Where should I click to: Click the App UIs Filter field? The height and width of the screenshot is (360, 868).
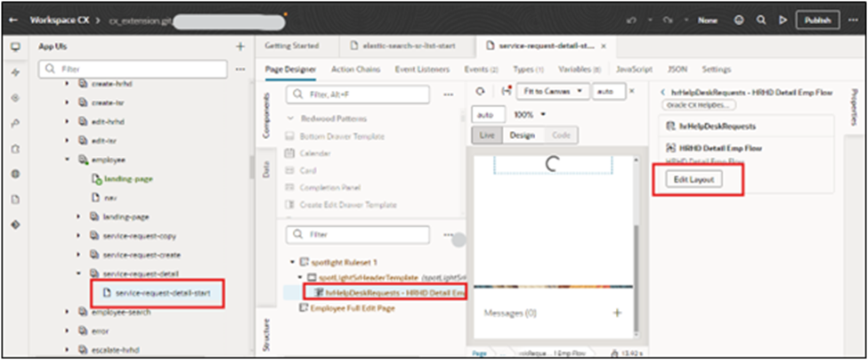click(x=133, y=70)
